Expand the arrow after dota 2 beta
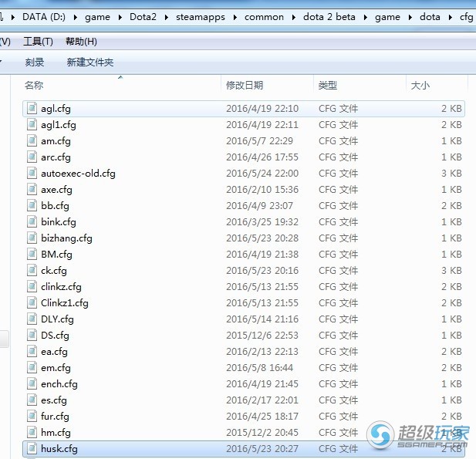The image size is (476, 459). coord(366,17)
